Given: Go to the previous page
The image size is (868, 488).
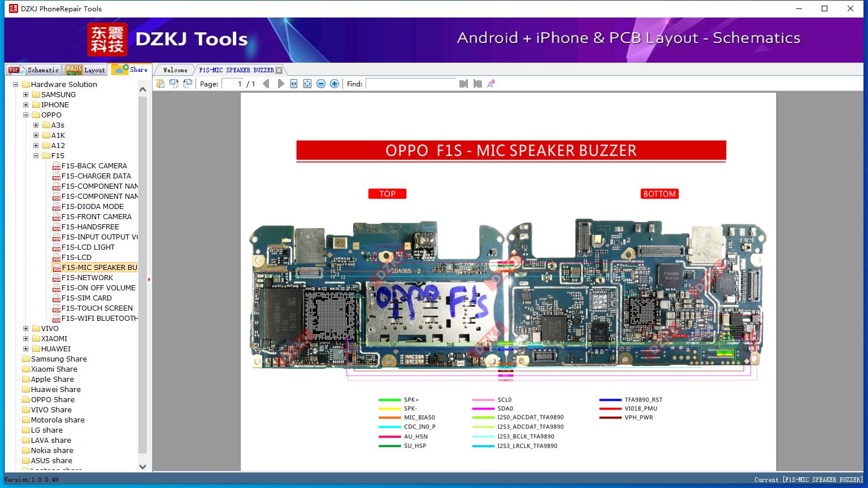Looking at the screenshot, I should 266,84.
